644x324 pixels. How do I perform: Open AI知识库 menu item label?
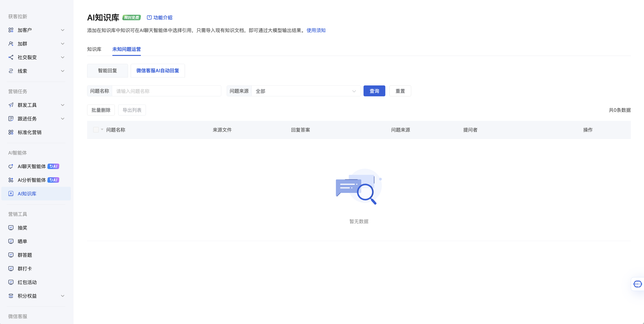(27, 194)
